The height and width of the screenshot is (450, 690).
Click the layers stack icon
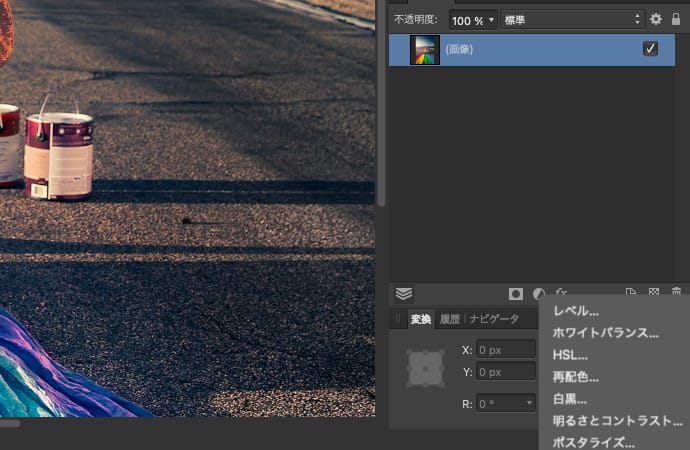click(x=403, y=293)
